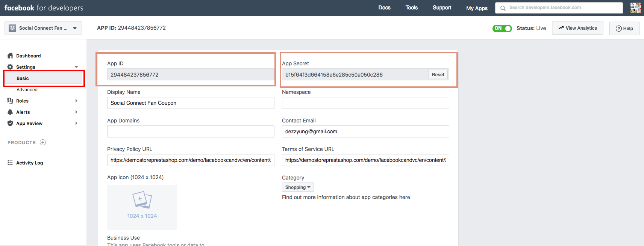Open Activity Log in sidebar
Viewport: 644px width, 246px height.
(x=30, y=163)
